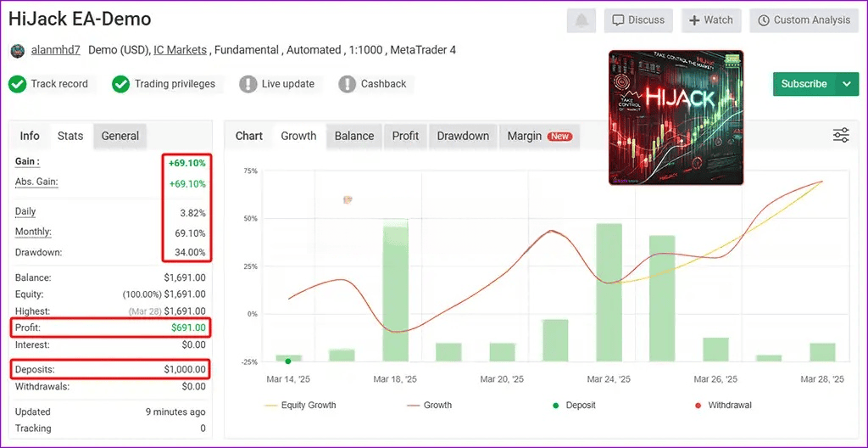Image resolution: width=868 pixels, height=448 pixels.
Task: Open the chart settings sliders icon
Action: pos(841,135)
